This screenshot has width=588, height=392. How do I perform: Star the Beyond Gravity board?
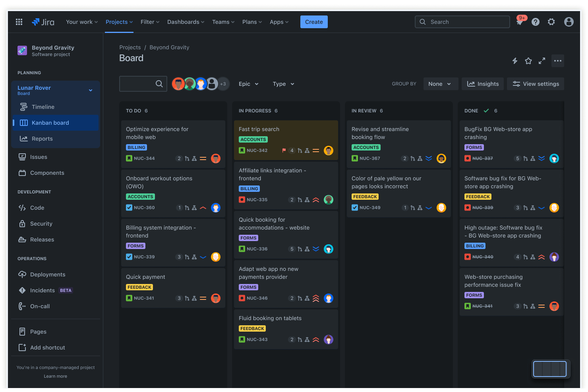click(528, 61)
